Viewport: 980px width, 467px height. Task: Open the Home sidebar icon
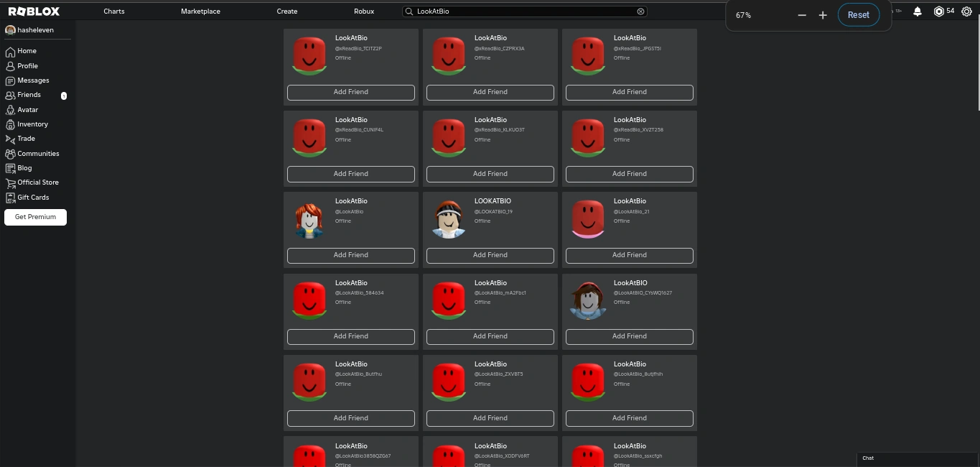pyautogui.click(x=10, y=52)
